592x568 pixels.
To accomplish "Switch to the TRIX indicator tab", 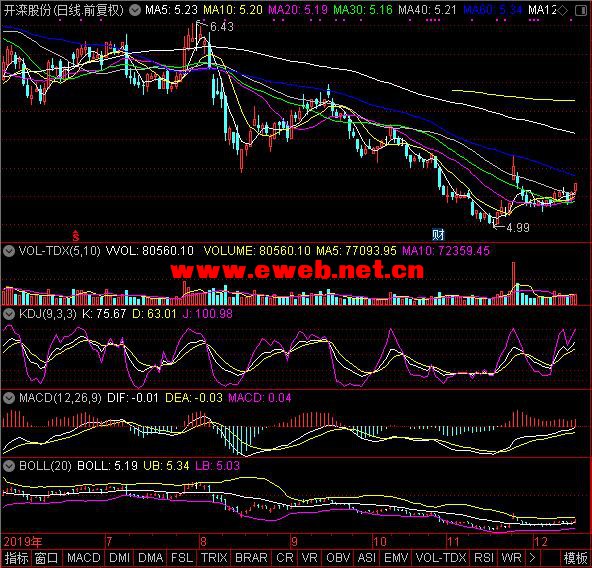I will pos(214,558).
